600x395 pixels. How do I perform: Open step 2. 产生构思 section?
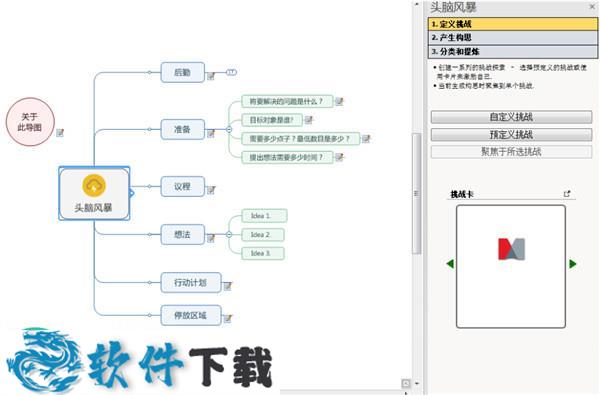point(512,38)
